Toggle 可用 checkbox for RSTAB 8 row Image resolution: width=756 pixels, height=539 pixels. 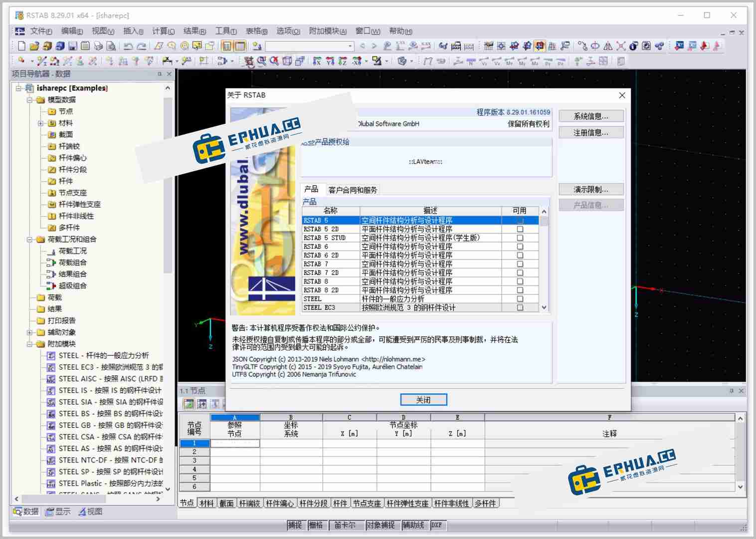tap(520, 281)
